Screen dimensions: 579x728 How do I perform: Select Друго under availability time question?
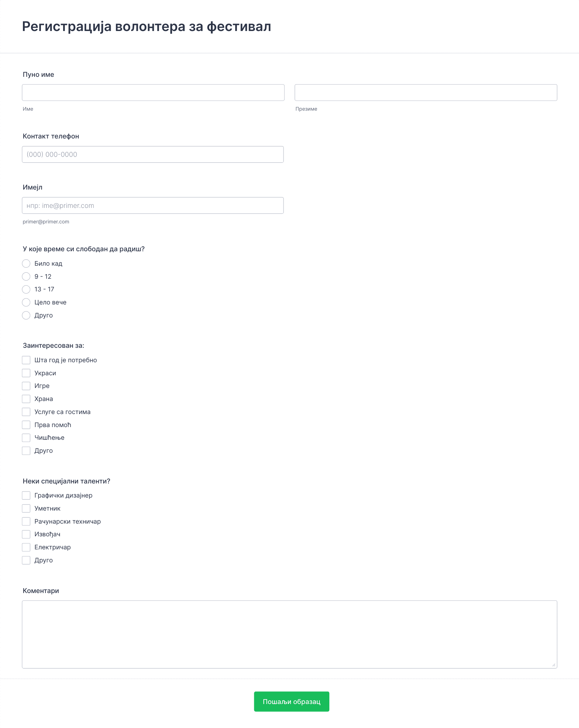pyautogui.click(x=26, y=315)
